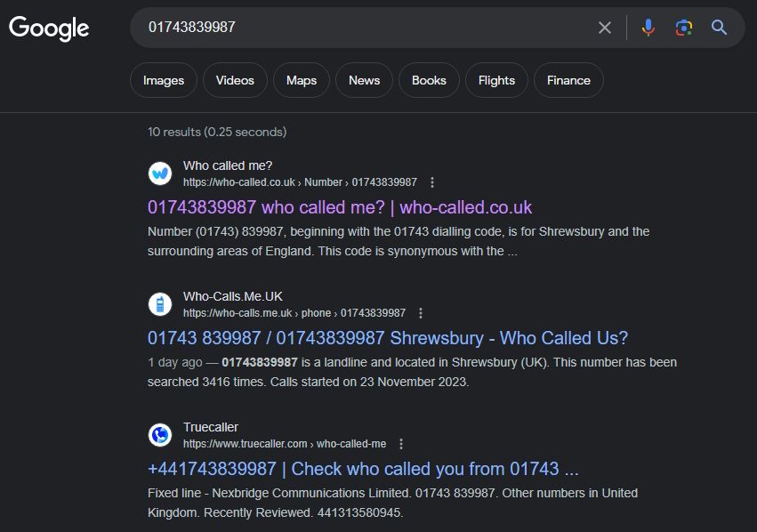Screen dimensions: 757x532
Task: Open the Maps search filter
Action: pos(301,80)
